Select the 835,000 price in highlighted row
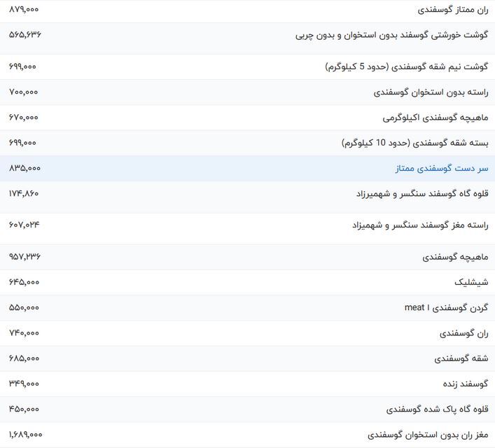The width and height of the screenshot is (495, 448). 25,169
